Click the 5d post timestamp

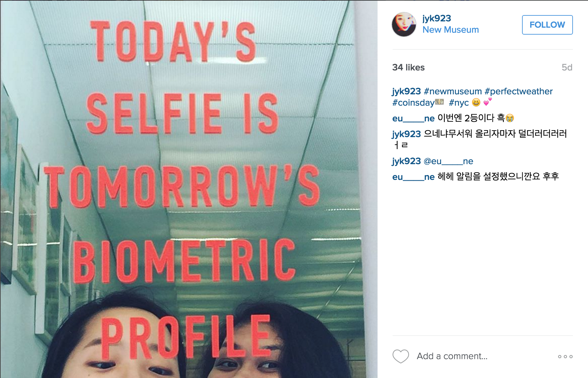point(567,67)
